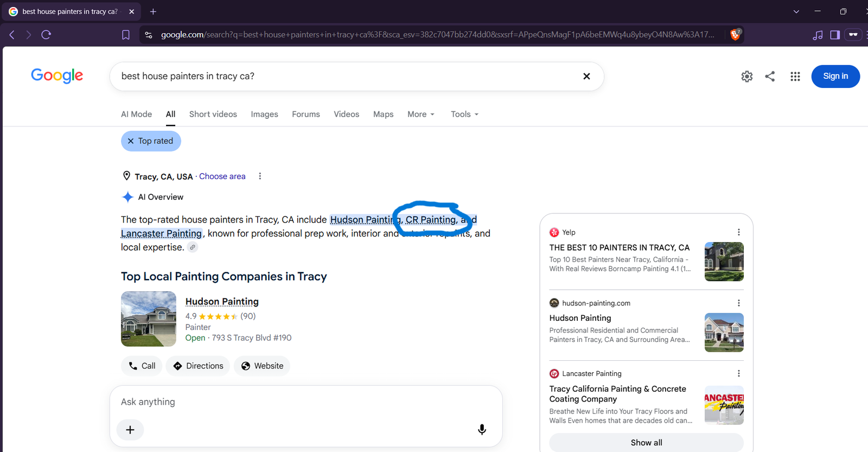
Task: Switch to AI Mode tab
Action: [x=136, y=114]
